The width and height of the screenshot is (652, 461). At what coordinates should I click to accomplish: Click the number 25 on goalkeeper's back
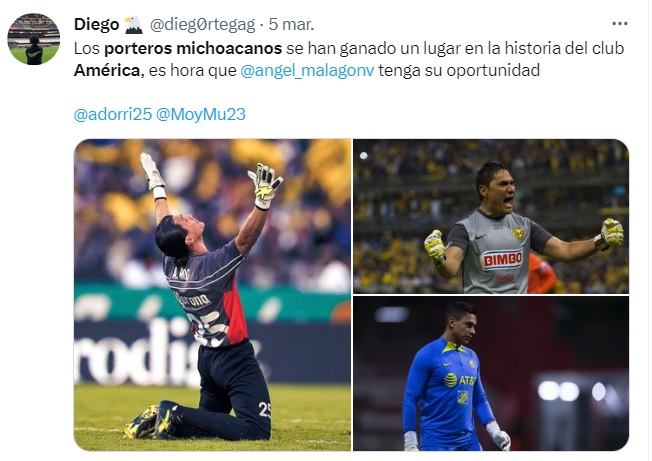click(209, 328)
